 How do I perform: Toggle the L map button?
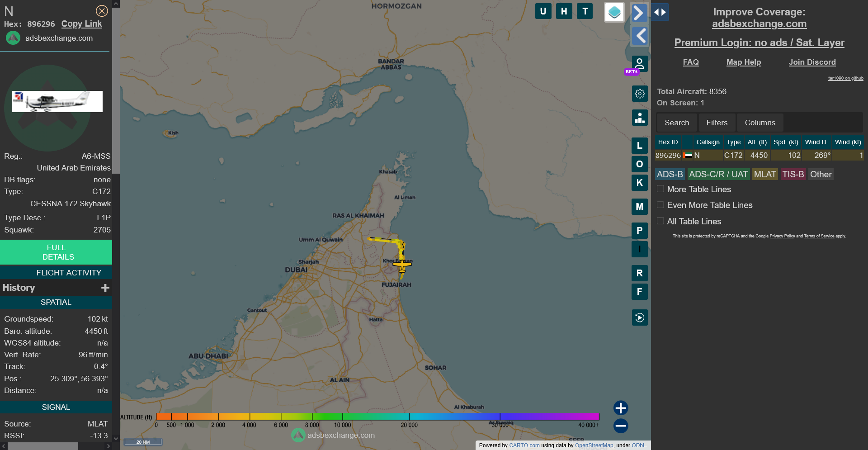click(x=639, y=146)
